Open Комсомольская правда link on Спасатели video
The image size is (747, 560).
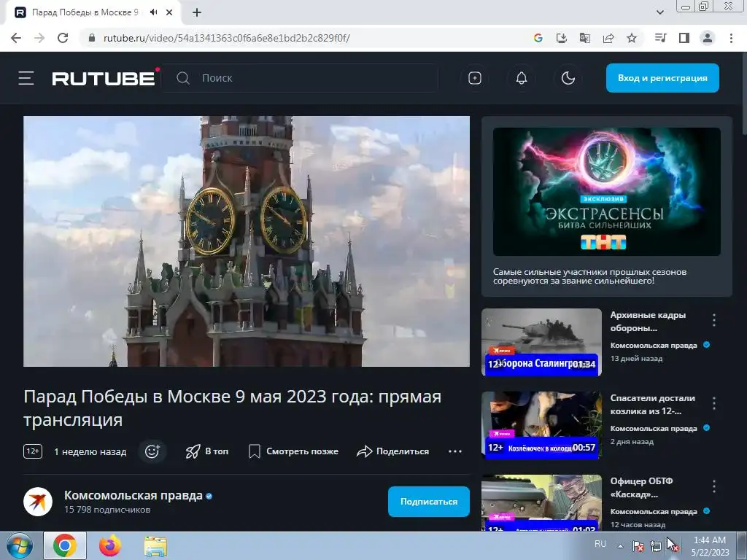pyautogui.click(x=654, y=429)
